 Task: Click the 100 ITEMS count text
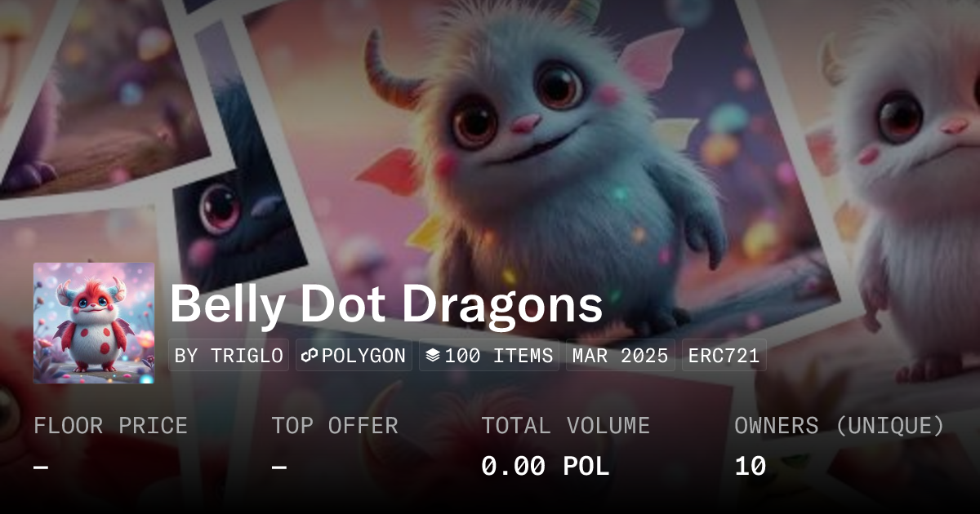(x=499, y=356)
